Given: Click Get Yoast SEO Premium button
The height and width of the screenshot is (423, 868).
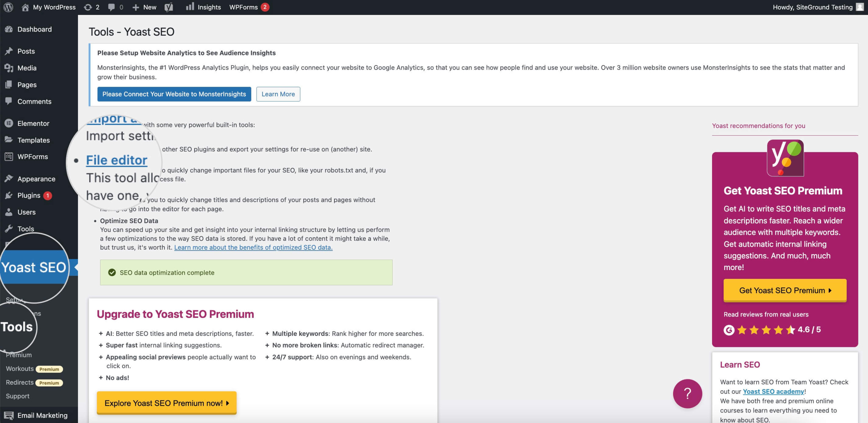Looking at the screenshot, I should (785, 290).
